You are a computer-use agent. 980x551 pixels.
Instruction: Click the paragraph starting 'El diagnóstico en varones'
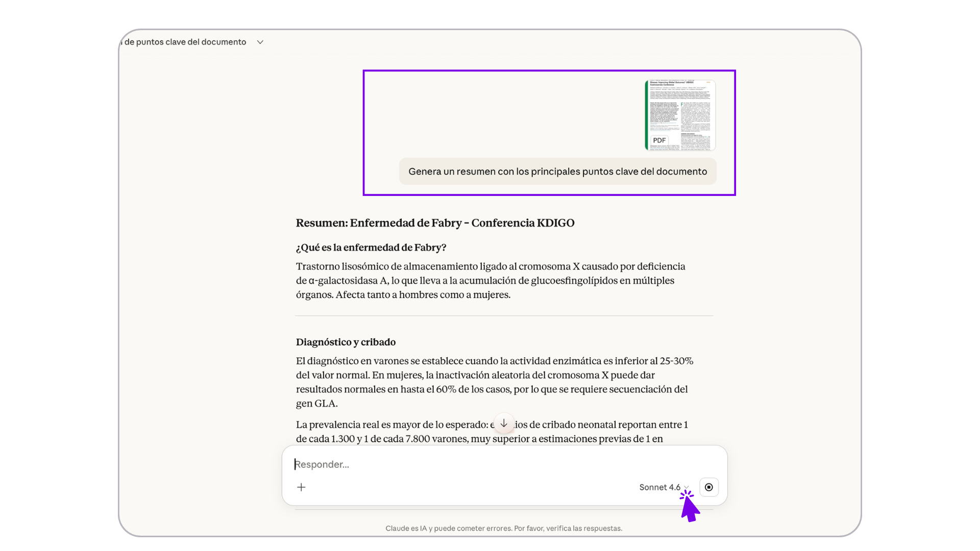pyautogui.click(x=494, y=382)
